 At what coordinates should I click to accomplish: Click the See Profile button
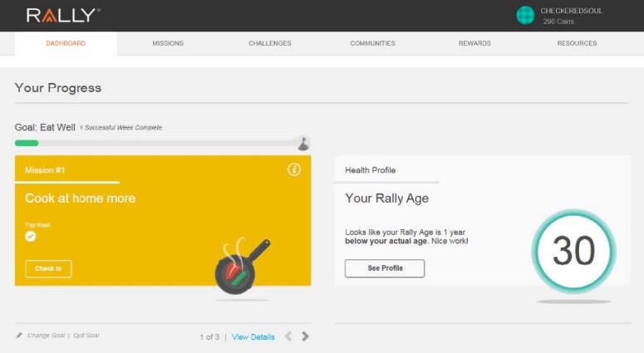[x=384, y=268]
